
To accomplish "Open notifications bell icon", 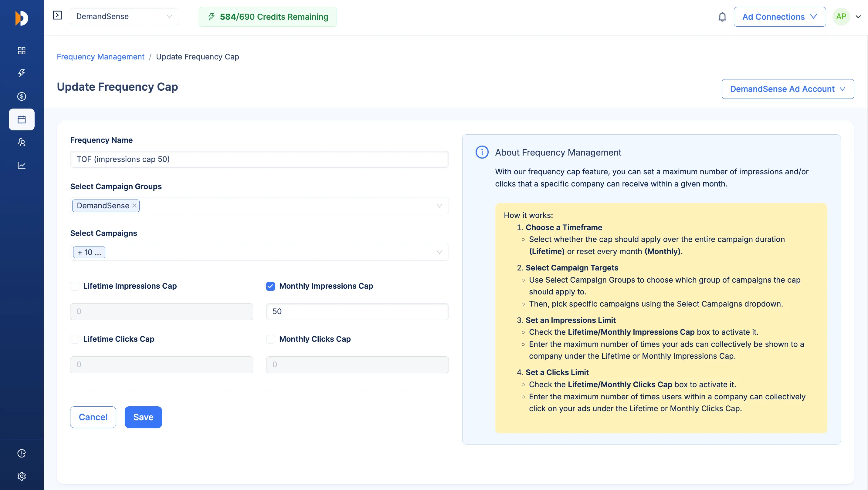I will [x=722, y=17].
